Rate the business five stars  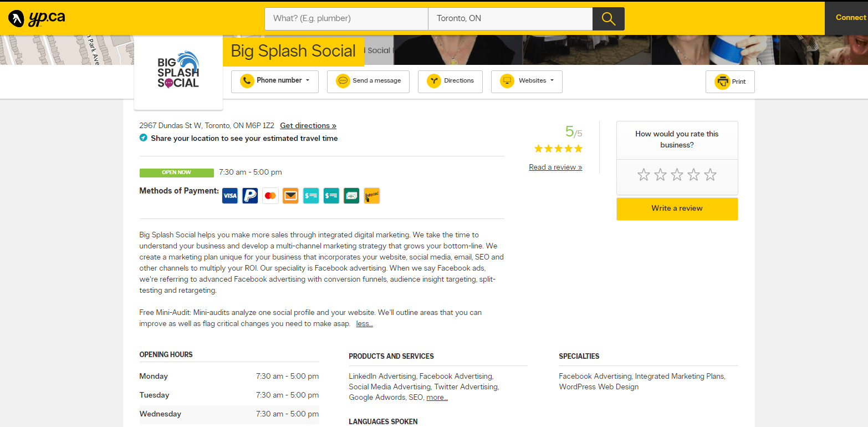[x=710, y=175]
